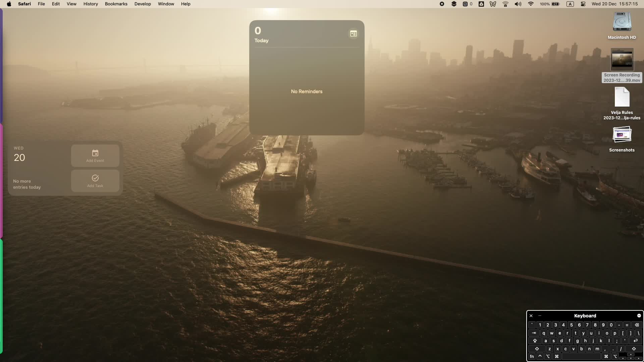Open the Screen Recording movie thumbnail
The width and height of the screenshot is (644, 362).
622,60
